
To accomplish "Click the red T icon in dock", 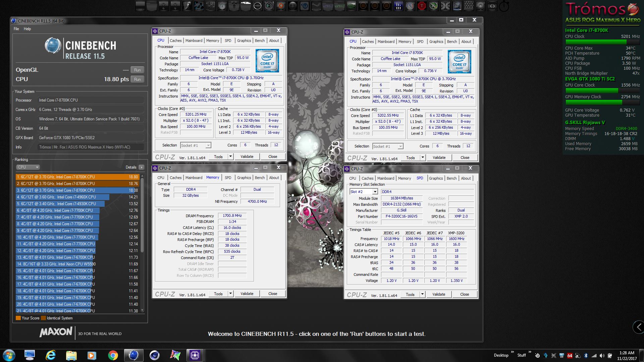I will [x=422, y=6].
